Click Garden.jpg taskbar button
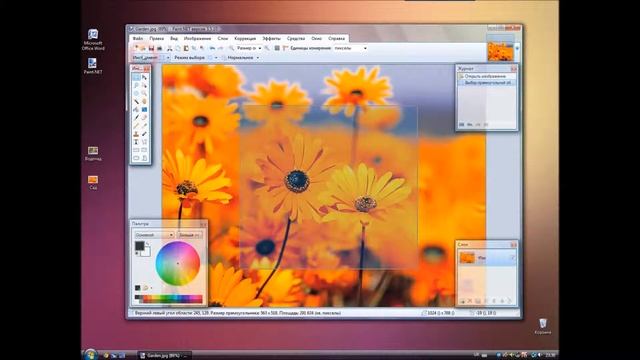 click(164, 356)
